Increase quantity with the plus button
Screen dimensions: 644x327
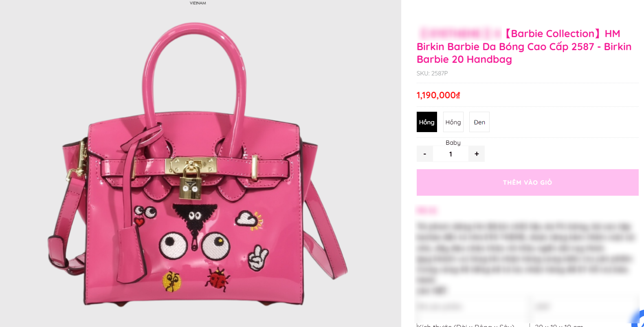click(x=477, y=154)
